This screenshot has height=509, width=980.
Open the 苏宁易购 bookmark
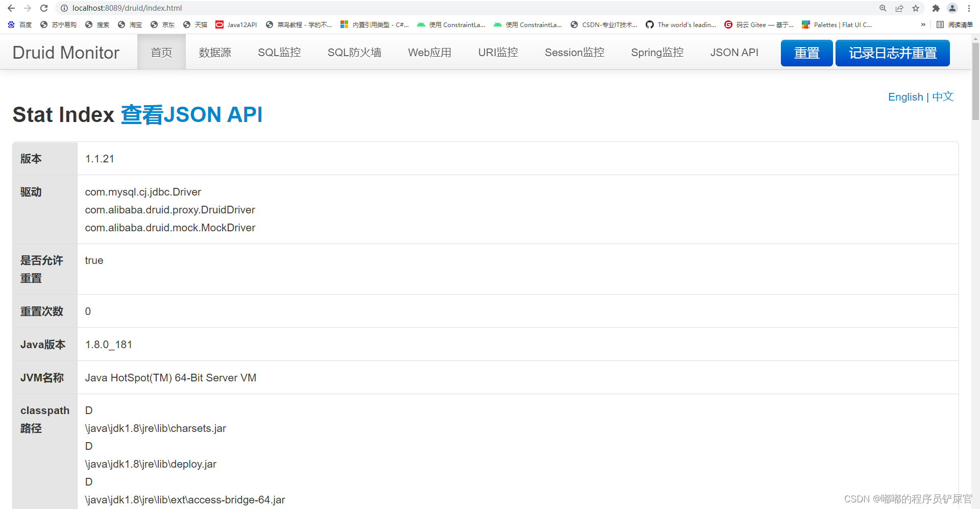(58, 25)
